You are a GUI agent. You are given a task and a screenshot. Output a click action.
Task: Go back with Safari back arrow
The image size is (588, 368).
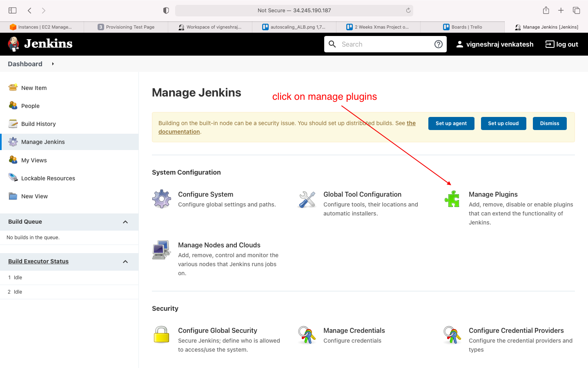click(29, 10)
